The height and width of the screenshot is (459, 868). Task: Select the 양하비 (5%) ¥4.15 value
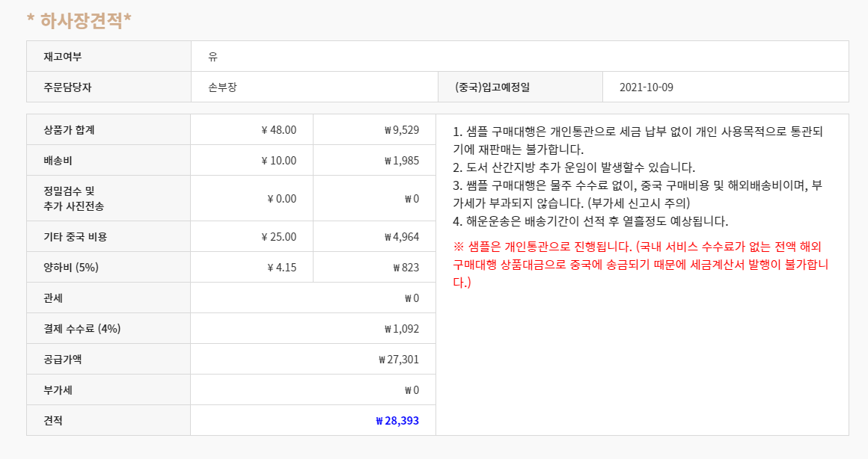point(281,267)
